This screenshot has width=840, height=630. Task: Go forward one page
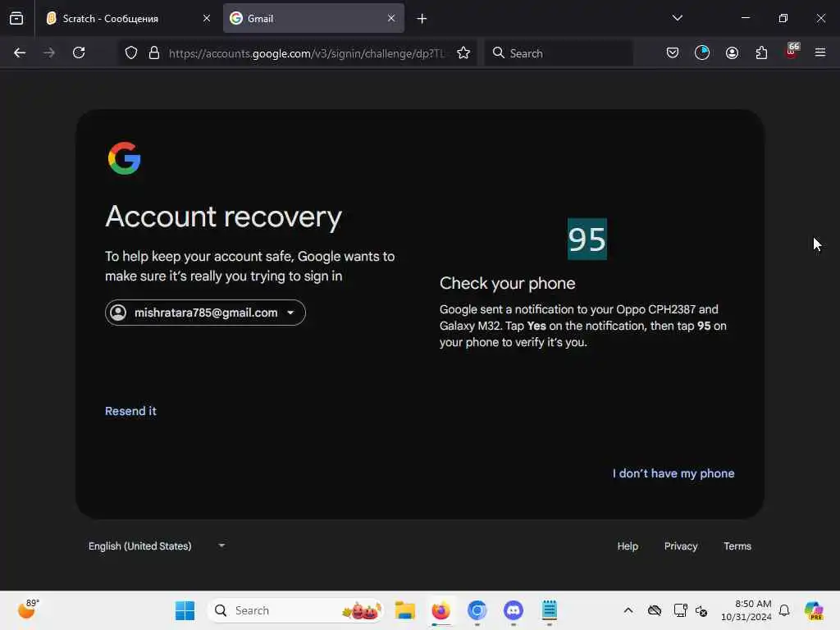[49, 52]
